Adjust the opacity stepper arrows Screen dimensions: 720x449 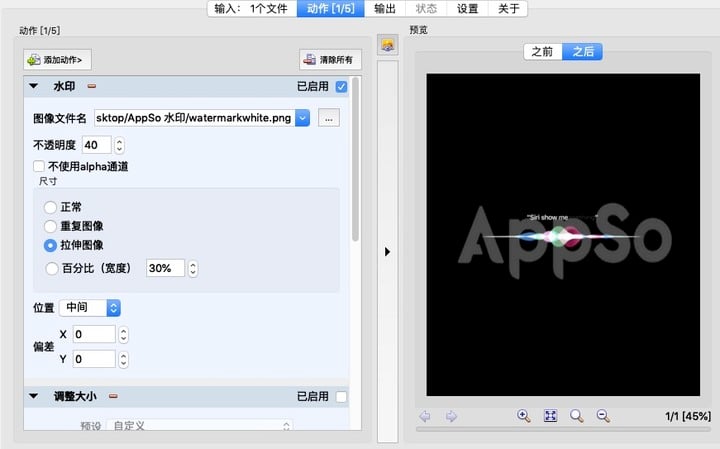pos(119,146)
